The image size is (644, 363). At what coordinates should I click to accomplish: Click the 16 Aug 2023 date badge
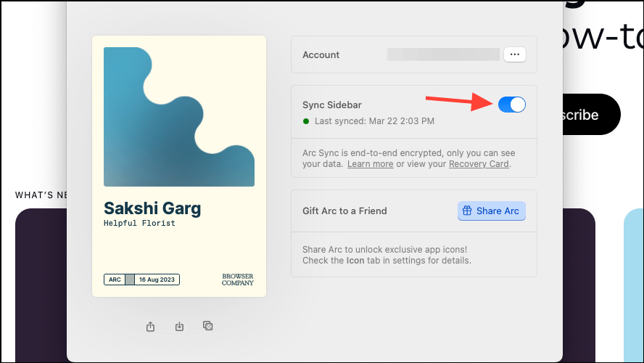coord(157,280)
